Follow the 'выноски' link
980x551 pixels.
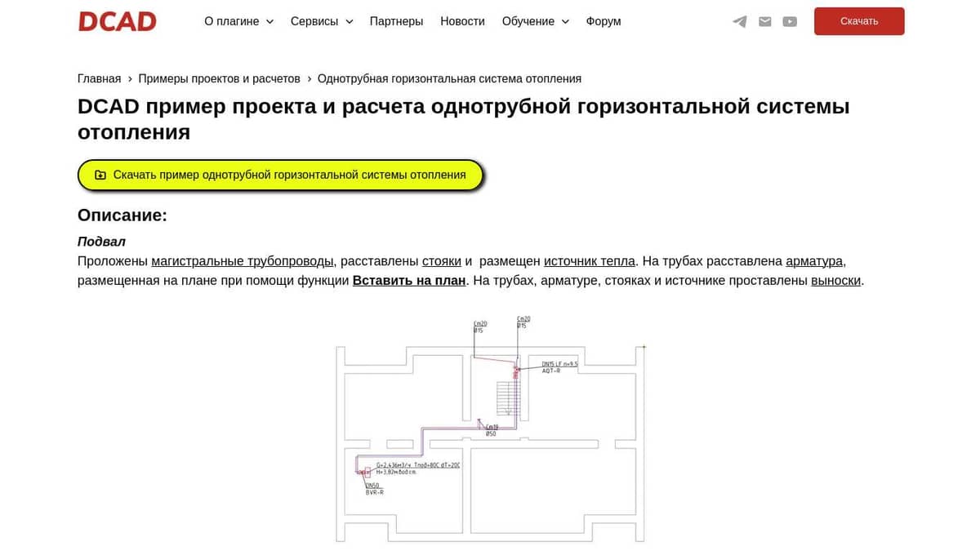click(835, 281)
